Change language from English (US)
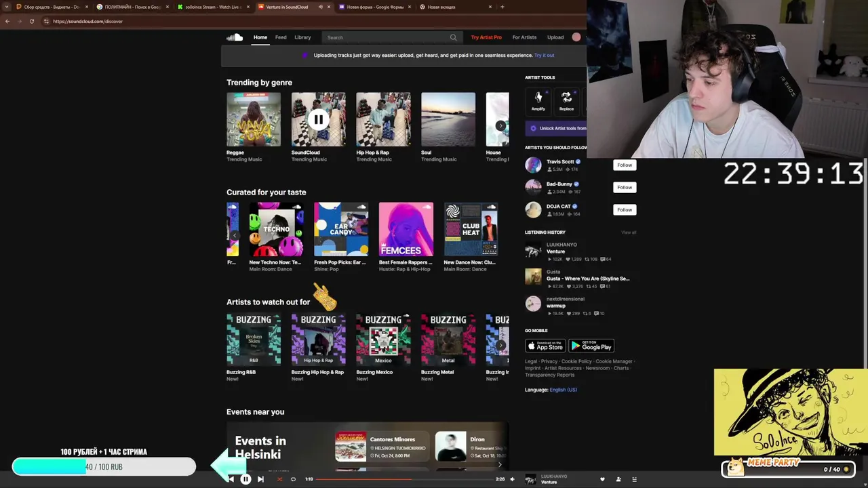This screenshot has height=488, width=868. tap(563, 390)
